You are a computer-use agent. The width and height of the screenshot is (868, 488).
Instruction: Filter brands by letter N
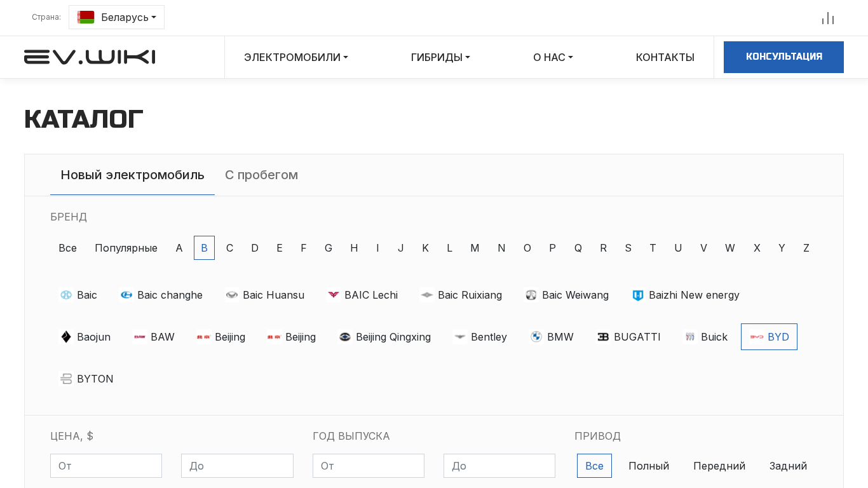pos(501,248)
